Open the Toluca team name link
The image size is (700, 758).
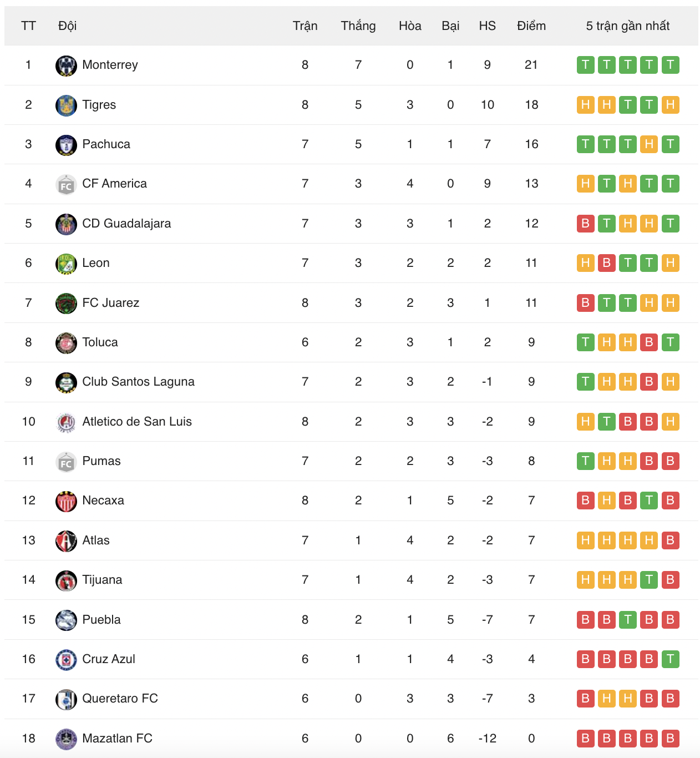[100, 342]
